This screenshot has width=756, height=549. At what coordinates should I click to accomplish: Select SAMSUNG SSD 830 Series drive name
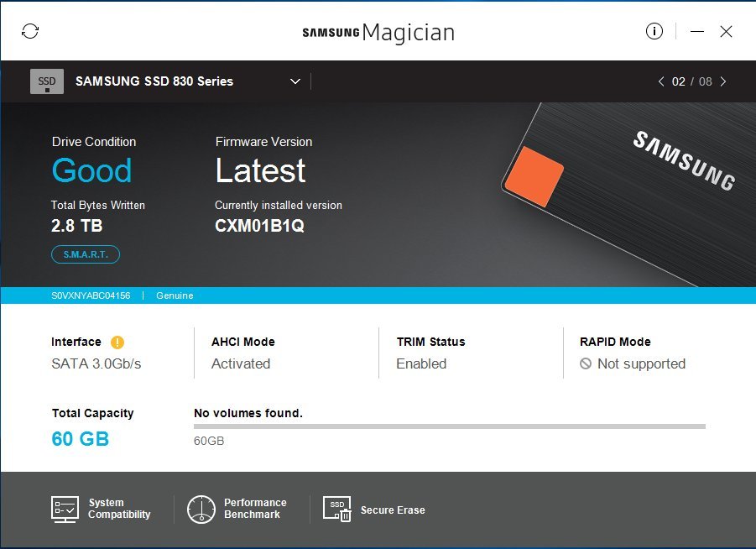[x=154, y=81]
